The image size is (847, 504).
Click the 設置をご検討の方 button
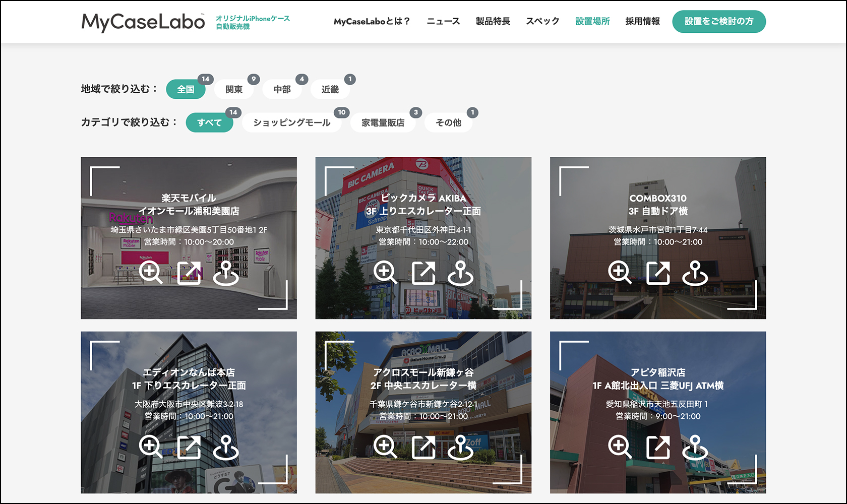coord(718,21)
